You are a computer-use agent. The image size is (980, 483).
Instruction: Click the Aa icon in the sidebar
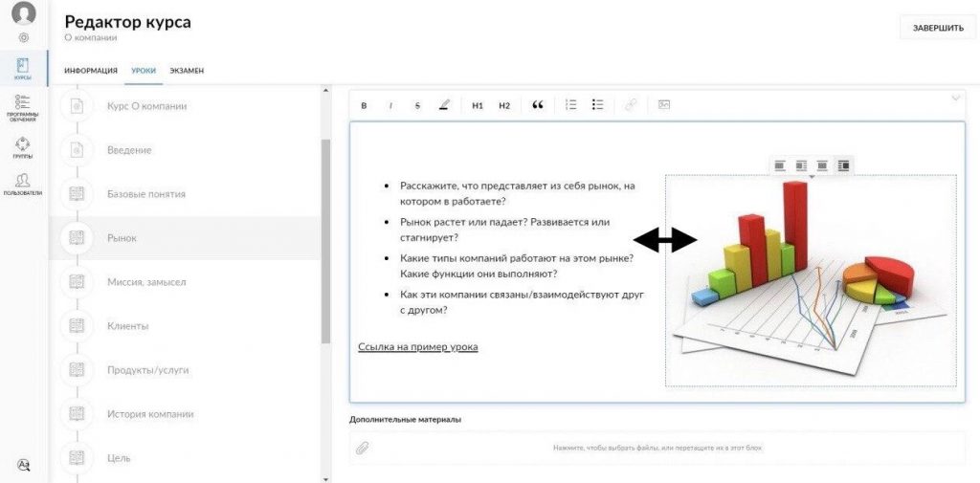pos(23,465)
